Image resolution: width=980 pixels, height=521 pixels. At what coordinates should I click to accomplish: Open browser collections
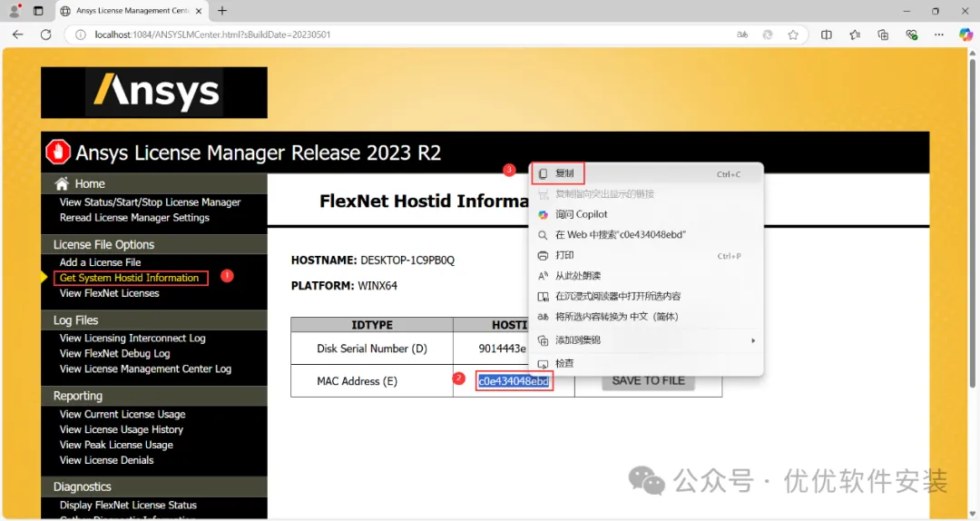pyautogui.click(x=883, y=34)
